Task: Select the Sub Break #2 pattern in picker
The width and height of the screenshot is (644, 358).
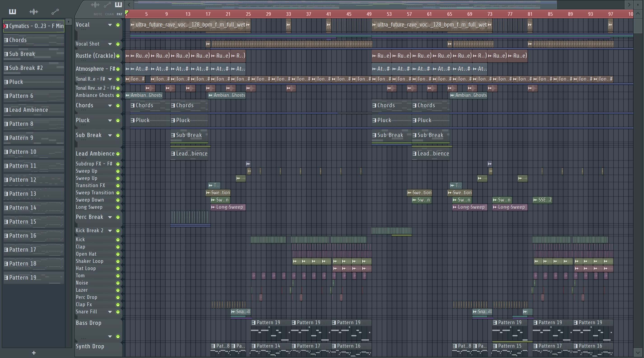Action: pos(34,68)
